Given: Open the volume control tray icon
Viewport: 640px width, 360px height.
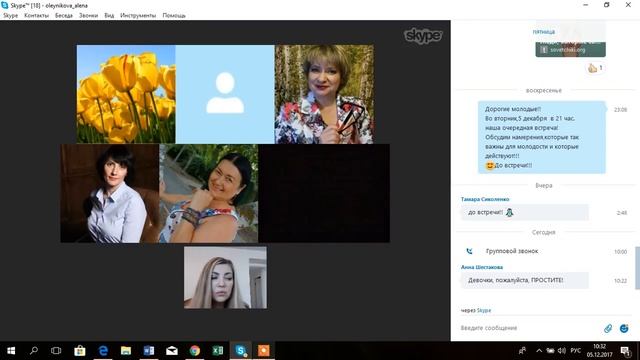Looking at the screenshot, I should 562,351.
